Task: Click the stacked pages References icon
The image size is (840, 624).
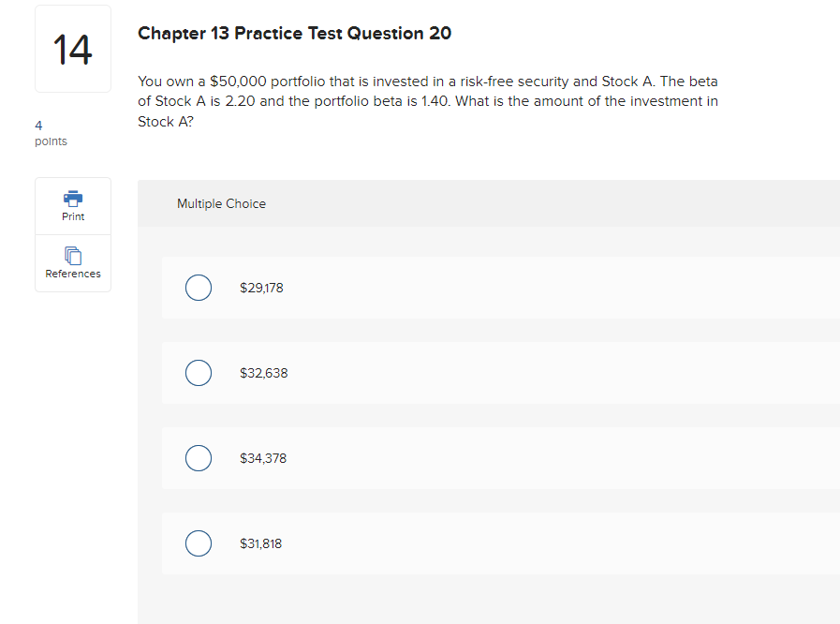Action: click(72, 255)
